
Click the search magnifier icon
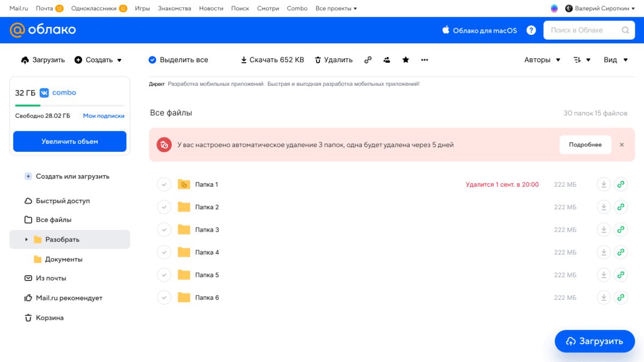point(625,30)
